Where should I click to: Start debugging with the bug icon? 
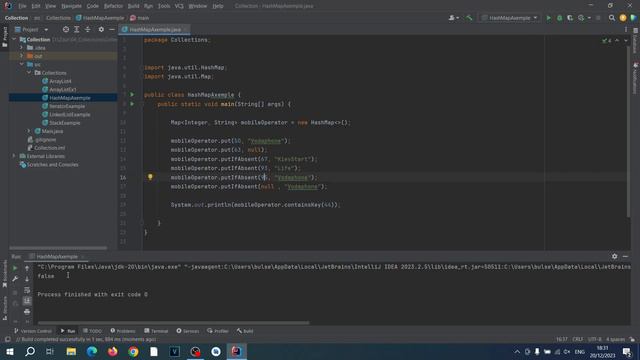[560, 18]
